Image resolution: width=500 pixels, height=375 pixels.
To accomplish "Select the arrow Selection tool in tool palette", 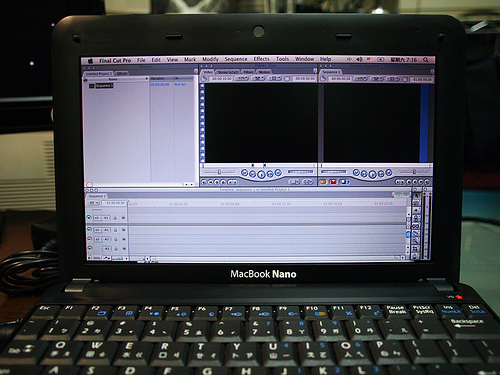I will 416,195.
